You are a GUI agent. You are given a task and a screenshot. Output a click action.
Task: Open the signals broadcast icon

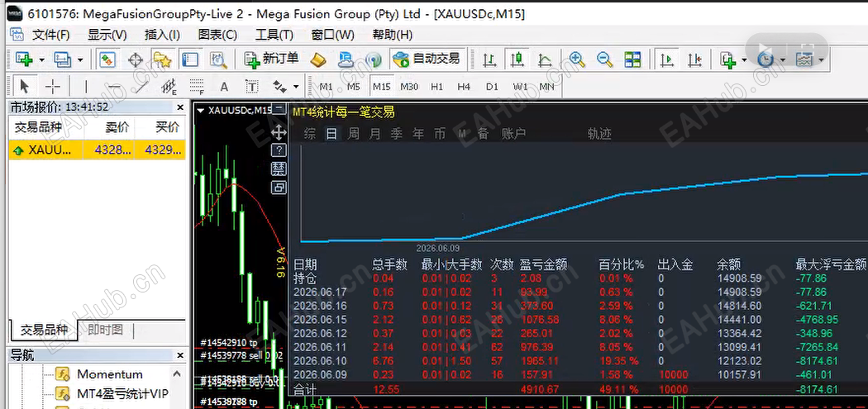point(374,59)
